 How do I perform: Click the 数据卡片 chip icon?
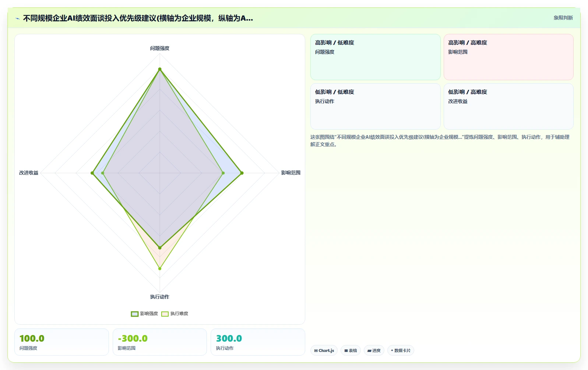[392, 350]
